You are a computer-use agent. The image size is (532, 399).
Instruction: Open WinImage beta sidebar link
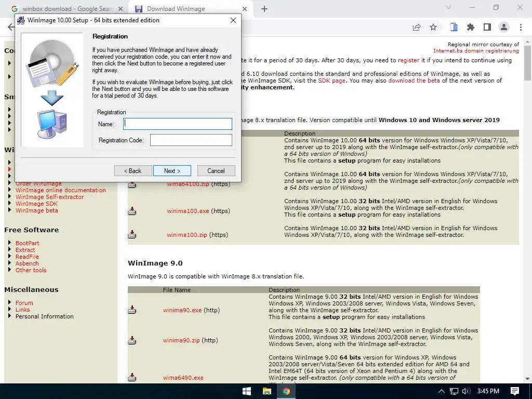point(37,211)
